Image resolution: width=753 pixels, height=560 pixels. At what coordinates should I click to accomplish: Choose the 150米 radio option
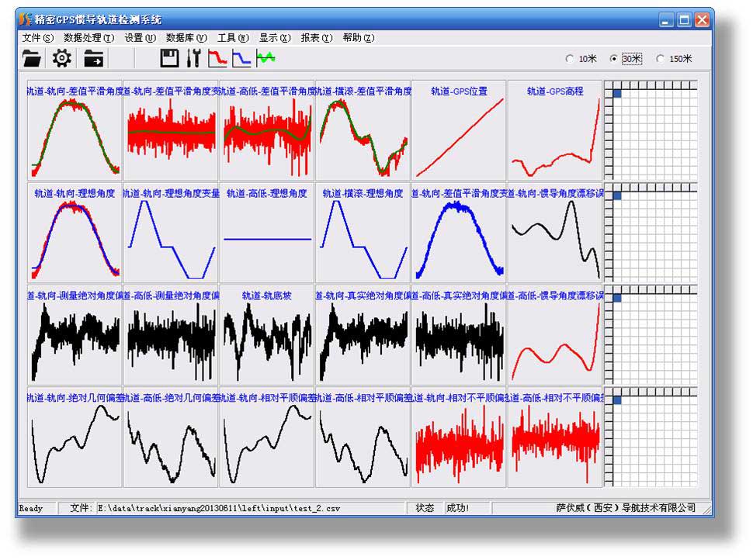[x=675, y=58]
